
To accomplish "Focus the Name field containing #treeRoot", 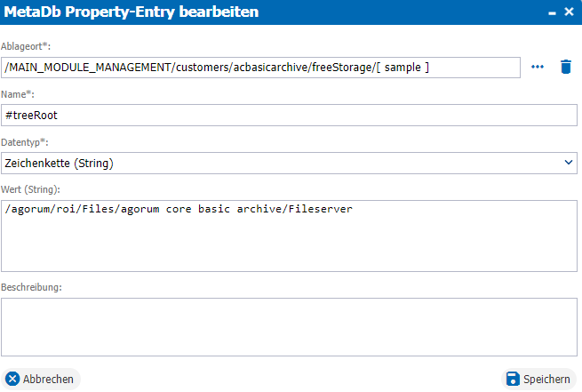I will tap(289, 115).
